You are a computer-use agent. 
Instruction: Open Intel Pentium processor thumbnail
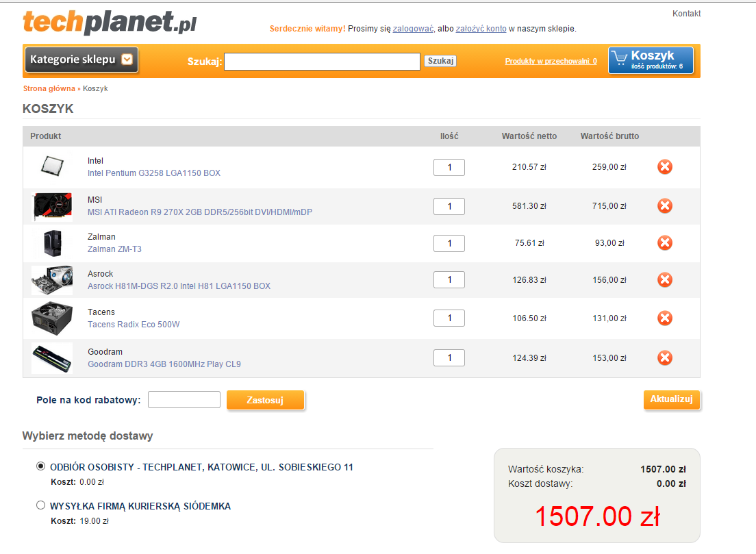pos(52,166)
